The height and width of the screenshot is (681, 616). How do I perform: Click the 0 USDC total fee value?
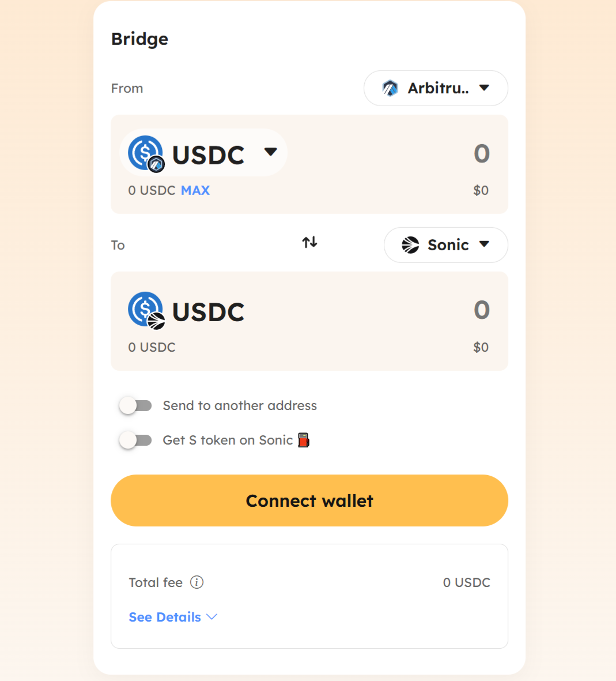[x=467, y=582]
